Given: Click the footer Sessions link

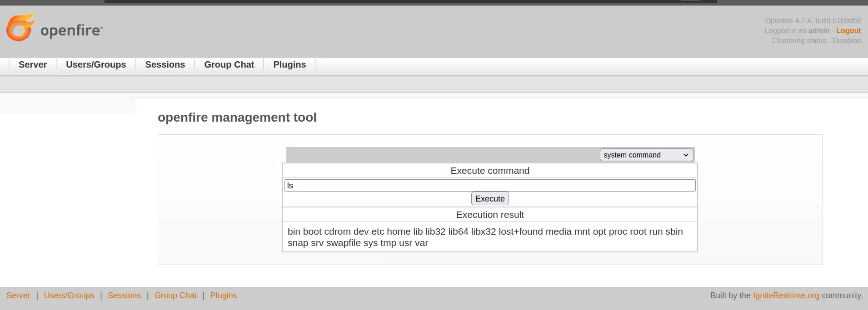Looking at the screenshot, I should point(124,295).
